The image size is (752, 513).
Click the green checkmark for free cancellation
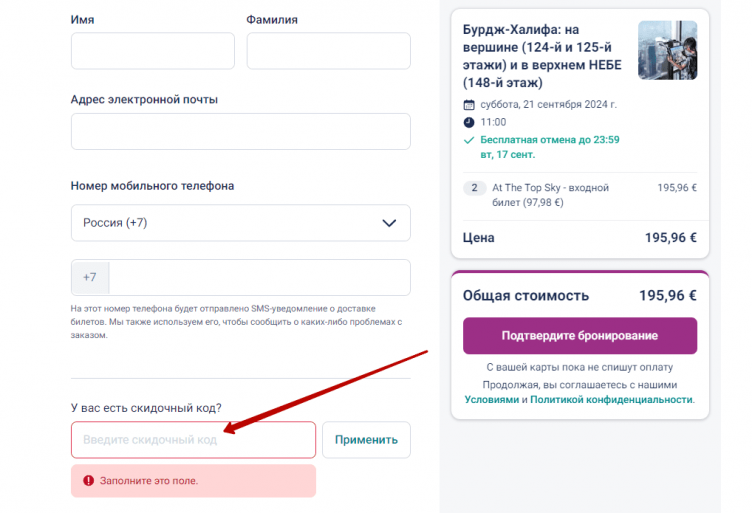469,140
